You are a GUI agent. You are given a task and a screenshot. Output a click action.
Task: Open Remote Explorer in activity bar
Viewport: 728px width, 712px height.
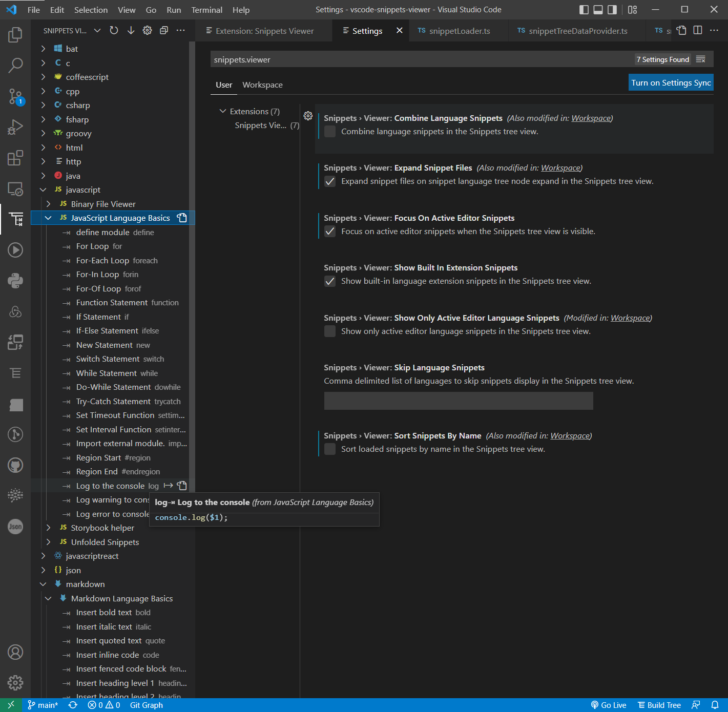point(15,189)
